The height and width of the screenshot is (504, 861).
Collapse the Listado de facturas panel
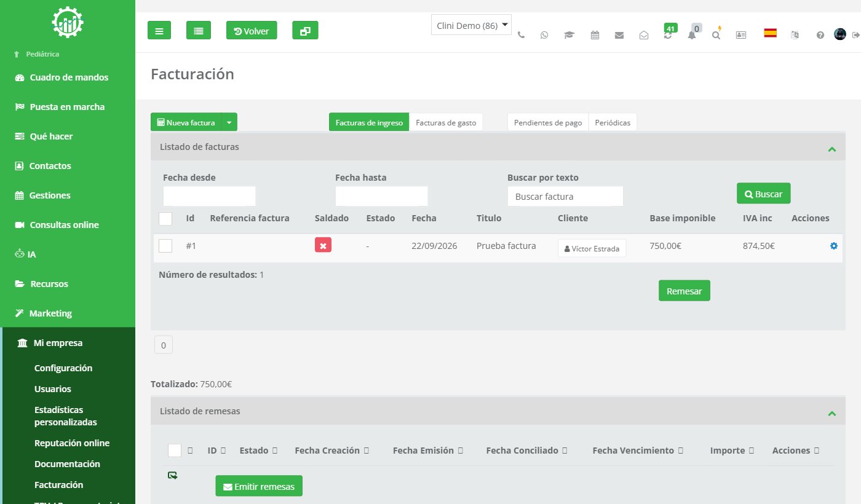pyautogui.click(x=832, y=148)
